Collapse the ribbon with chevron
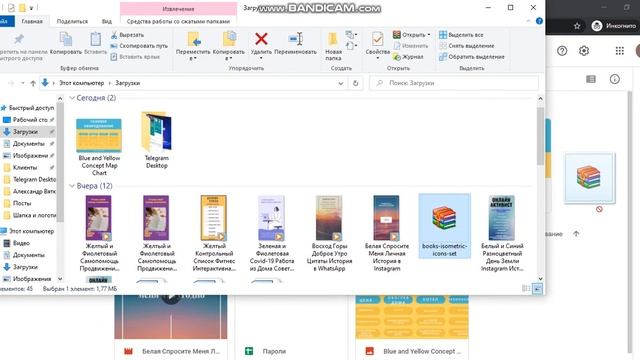 point(529,21)
